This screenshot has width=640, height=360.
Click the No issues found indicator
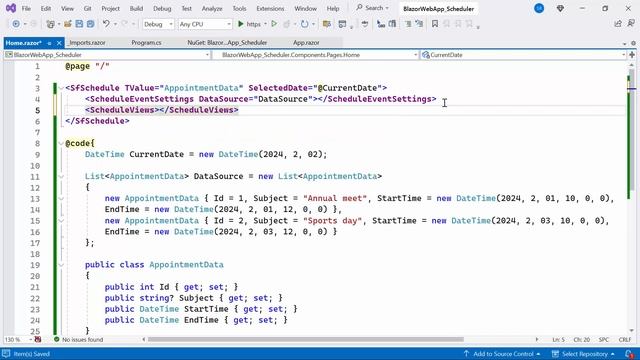(79, 340)
